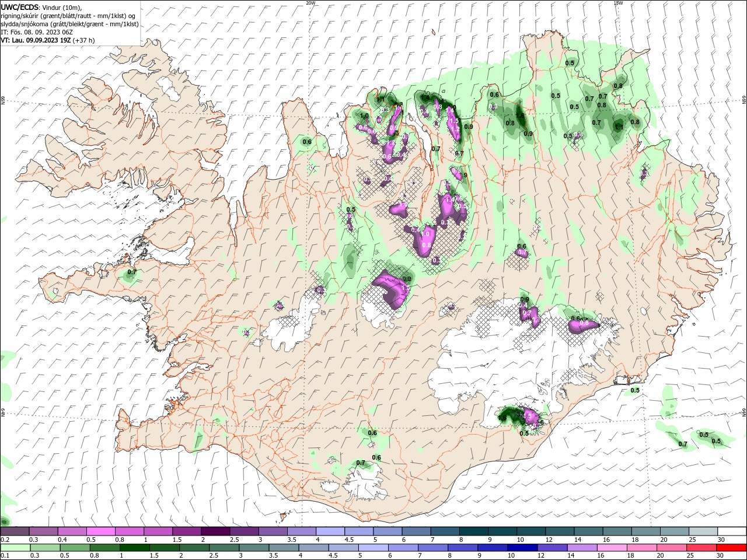Click bright pink 0.5 swatch, upper legend row
Image resolution: width=747 pixels, height=560 pixels.
pos(100,531)
